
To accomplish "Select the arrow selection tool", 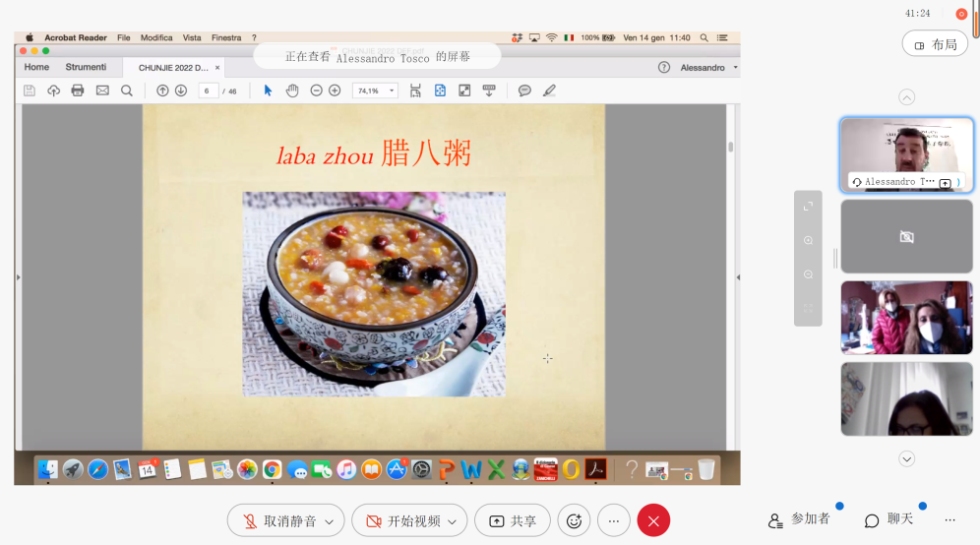I will pyautogui.click(x=269, y=91).
